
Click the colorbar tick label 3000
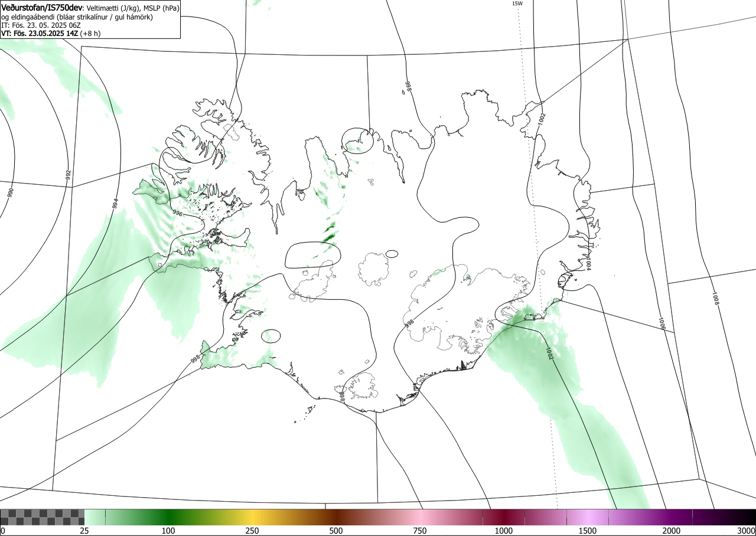tap(747, 531)
